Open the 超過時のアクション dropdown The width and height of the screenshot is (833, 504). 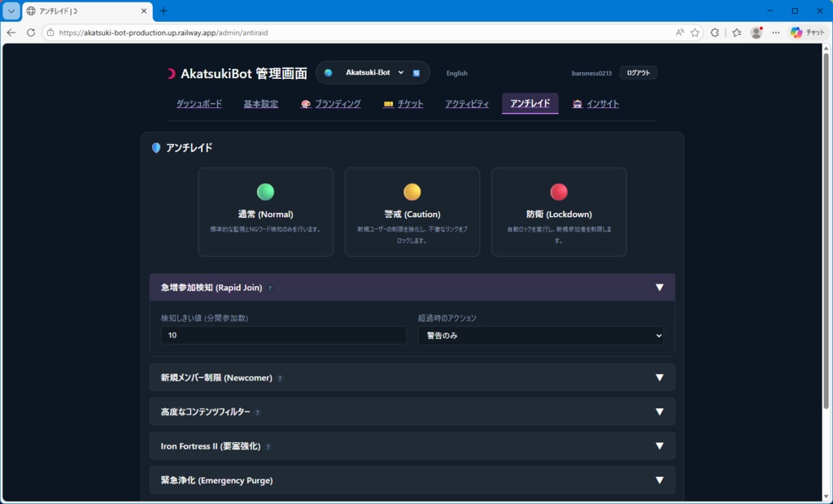(540, 335)
